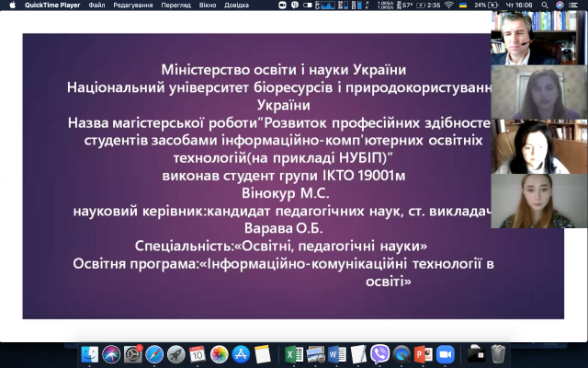The width and height of the screenshot is (588, 368).
Task: Open Photos in the Dock
Action: click(x=219, y=354)
